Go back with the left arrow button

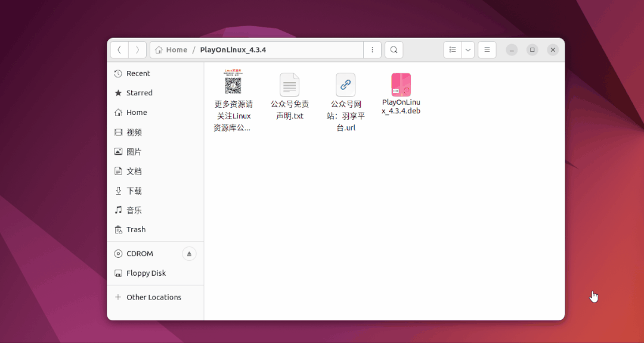119,49
